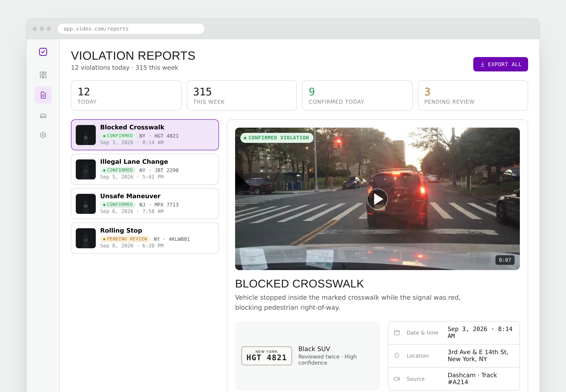This screenshot has width=566, height=392.
Task: Click the 3rd Ave & E 14th St location value
Action: [478, 356]
